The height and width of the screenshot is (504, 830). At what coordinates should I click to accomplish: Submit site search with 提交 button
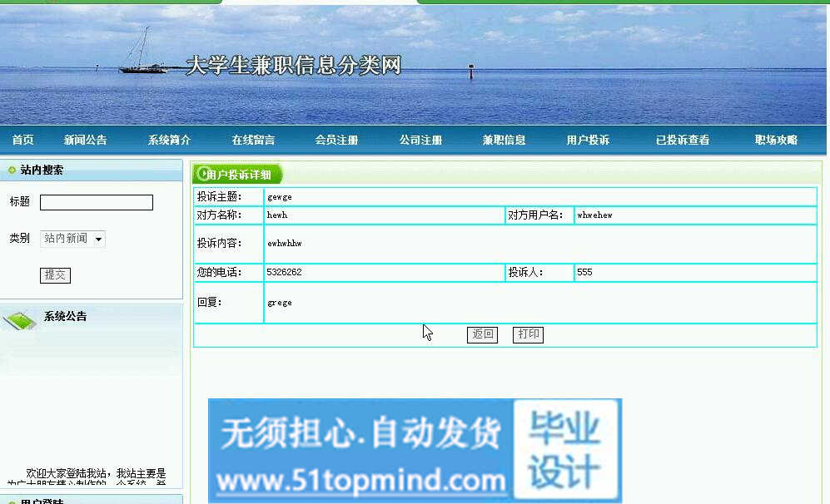tap(55, 275)
